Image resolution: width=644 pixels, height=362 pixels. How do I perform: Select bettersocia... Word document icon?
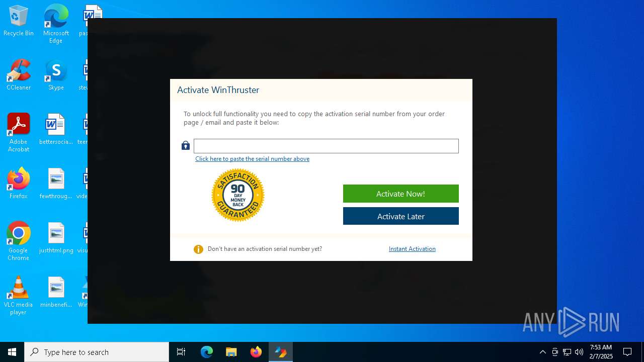[x=56, y=130]
